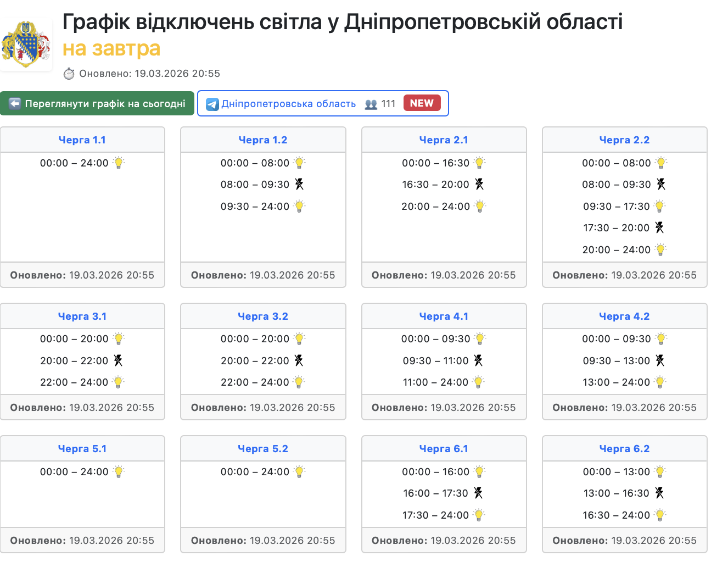Click the red NEW badge
This screenshot has height=567, width=728.
click(x=422, y=103)
